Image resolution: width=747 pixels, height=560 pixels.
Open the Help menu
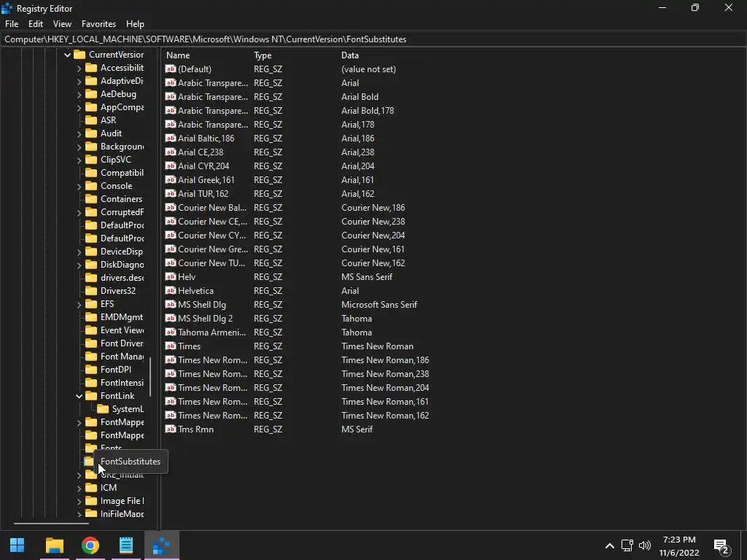click(135, 24)
